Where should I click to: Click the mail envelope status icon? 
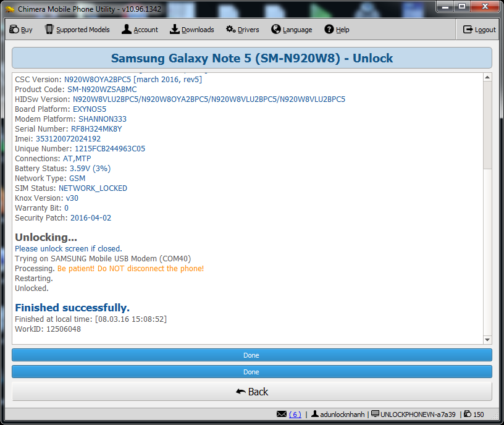pos(282,414)
